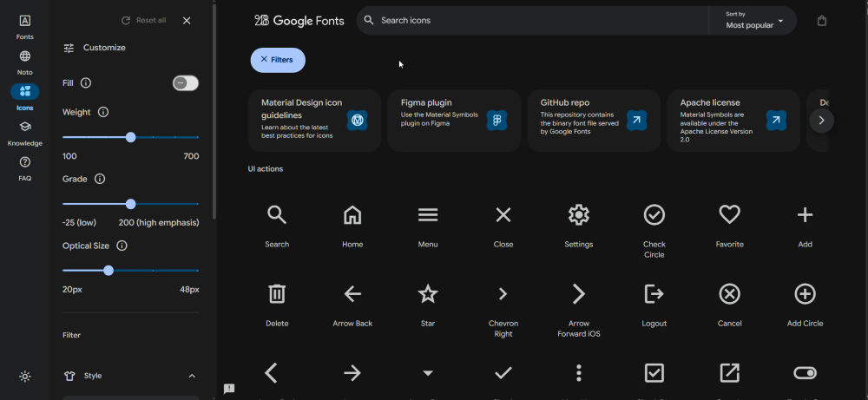The height and width of the screenshot is (400, 868).
Task: Open Material Design icon guidelines card
Action: [x=314, y=121]
